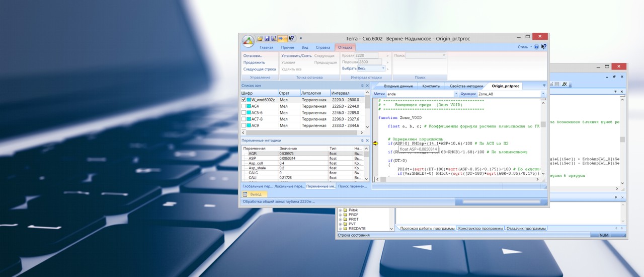Click Продолжить to continue debugging
The height and width of the screenshot is (277, 644).
pyautogui.click(x=254, y=62)
